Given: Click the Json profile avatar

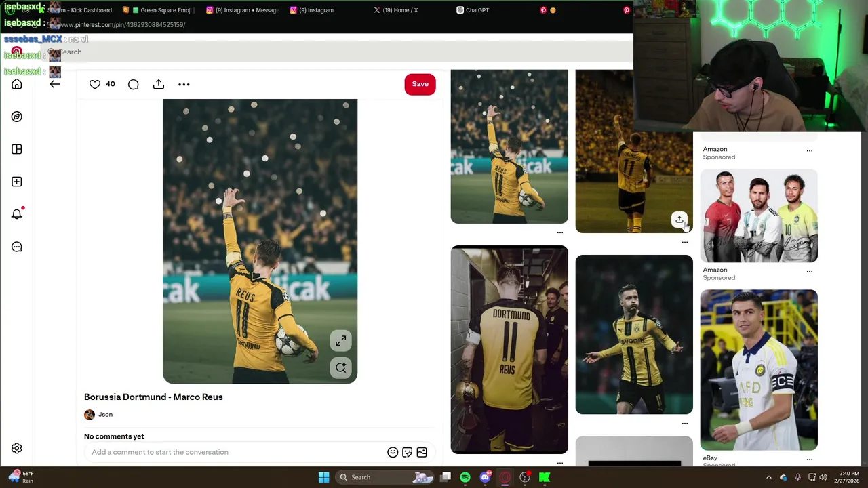Looking at the screenshot, I should tap(90, 415).
